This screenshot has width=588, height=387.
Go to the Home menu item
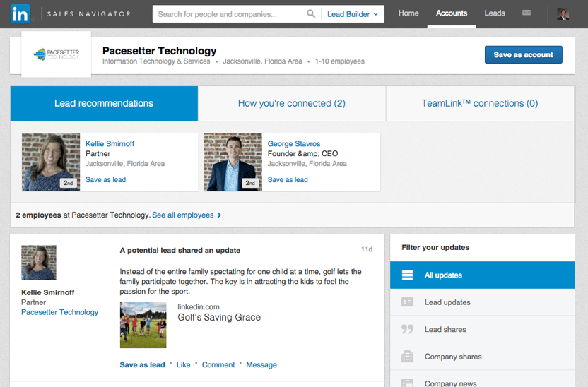[x=408, y=13]
